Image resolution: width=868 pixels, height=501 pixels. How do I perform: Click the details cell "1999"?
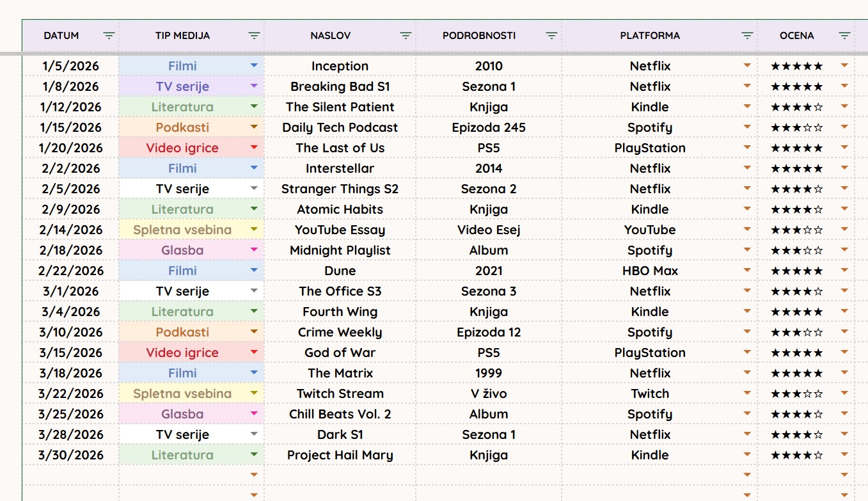pyautogui.click(x=489, y=373)
